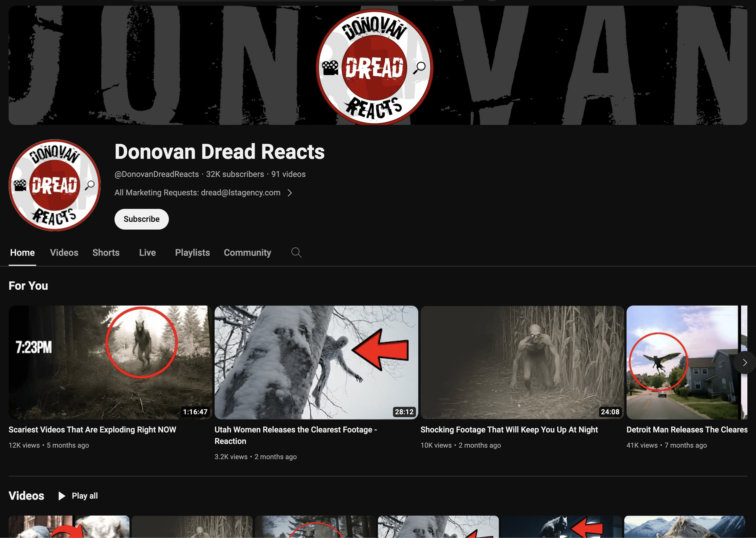Click the channel banner image
Viewport: 756px width, 538px height.
pos(378,65)
